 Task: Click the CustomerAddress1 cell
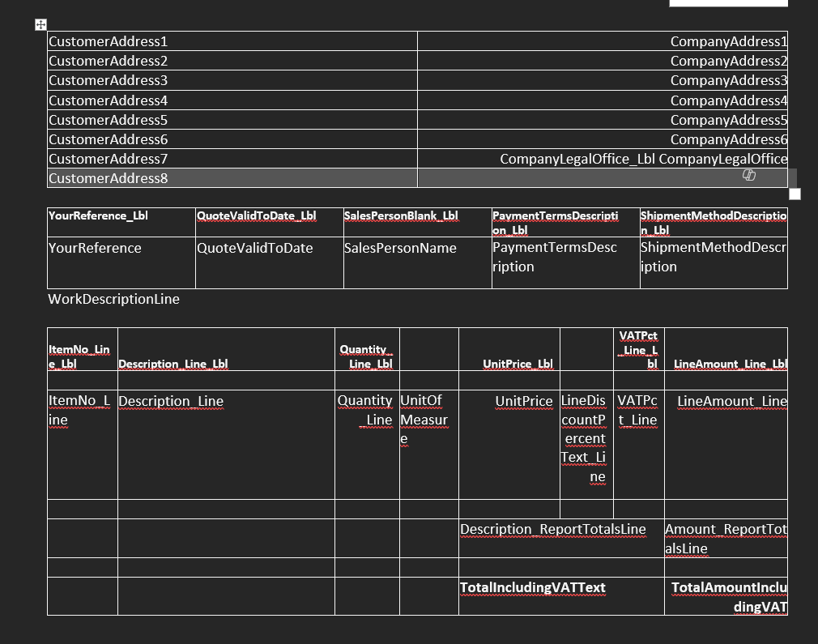point(109,41)
